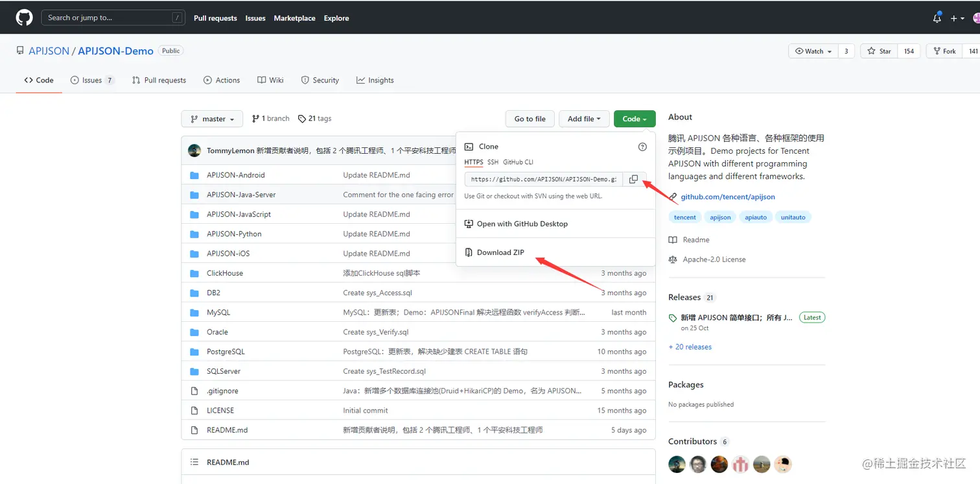This screenshot has width=980, height=484.
Task: Open the Apache-2.0 License link
Action: coord(707,260)
